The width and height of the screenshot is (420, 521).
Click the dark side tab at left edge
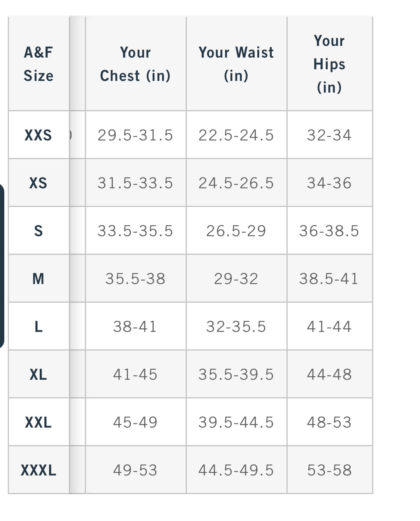2,265
